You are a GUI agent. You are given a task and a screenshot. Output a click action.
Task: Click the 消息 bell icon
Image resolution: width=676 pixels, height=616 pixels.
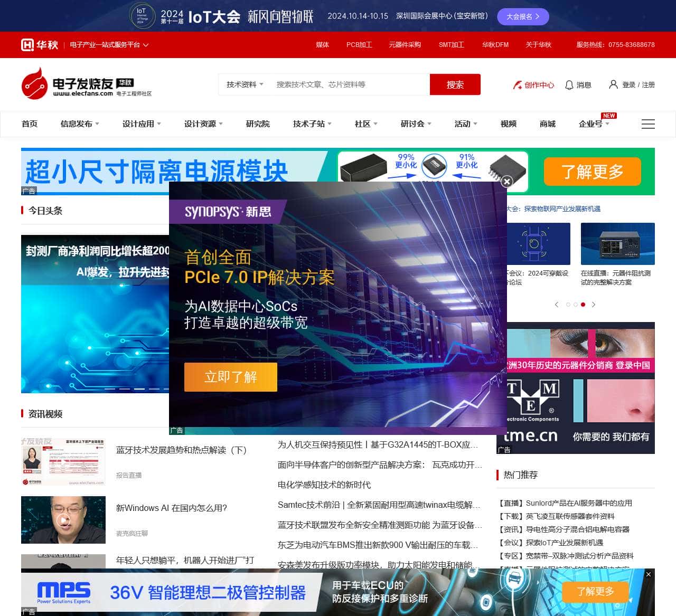[569, 85]
